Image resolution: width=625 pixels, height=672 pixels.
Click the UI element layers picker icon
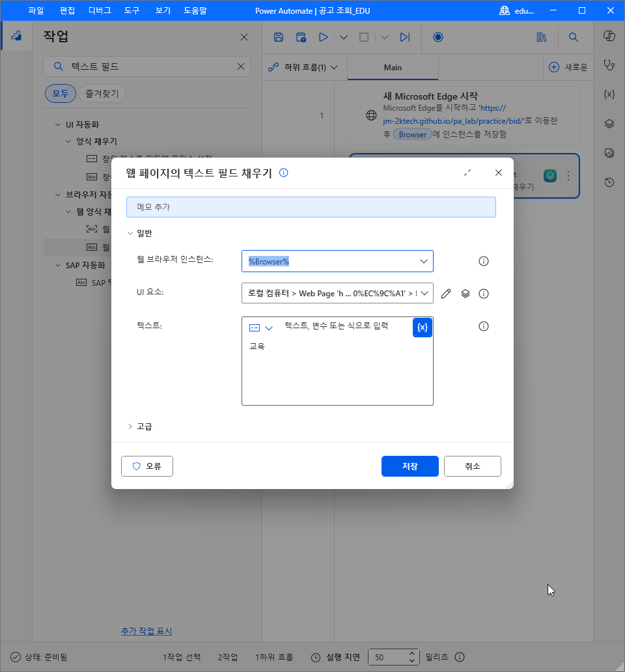(x=465, y=294)
